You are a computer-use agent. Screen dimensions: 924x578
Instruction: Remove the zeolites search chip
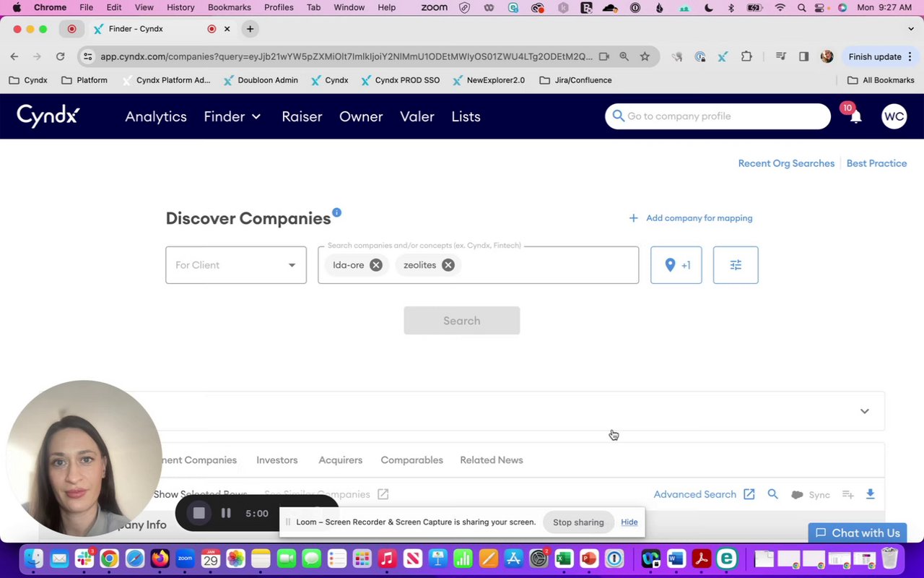tap(448, 265)
